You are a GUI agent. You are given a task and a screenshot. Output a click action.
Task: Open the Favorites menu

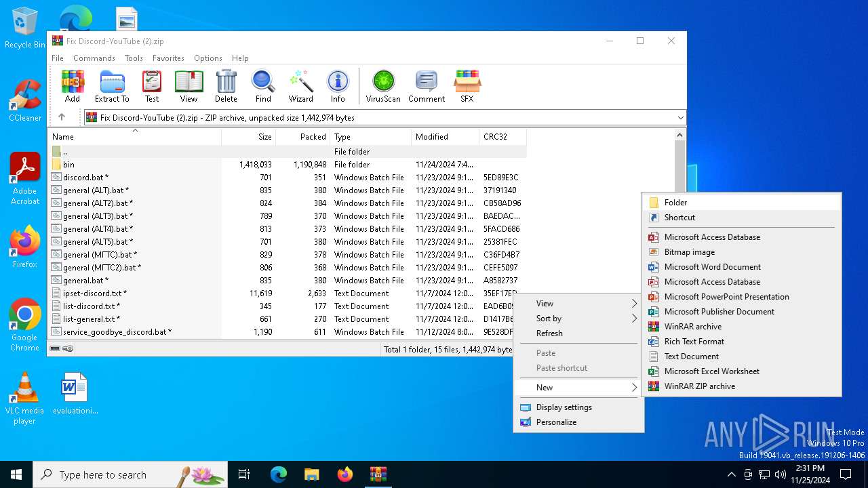coord(168,58)
